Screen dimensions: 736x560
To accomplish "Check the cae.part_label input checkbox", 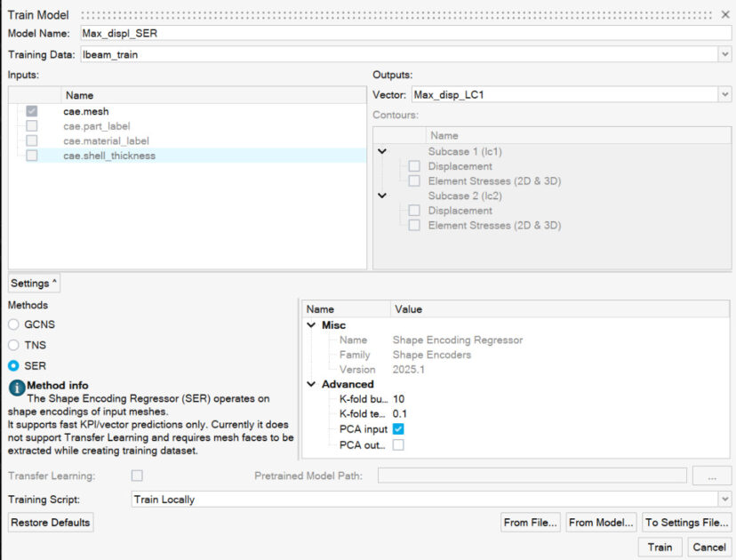I will click(32, 126).
